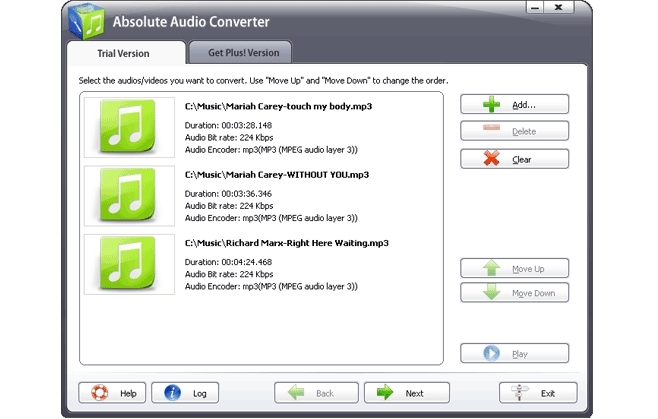
Task: Click Audio Encoder line under WITHOUT YOU
Action: coord(271,218)
